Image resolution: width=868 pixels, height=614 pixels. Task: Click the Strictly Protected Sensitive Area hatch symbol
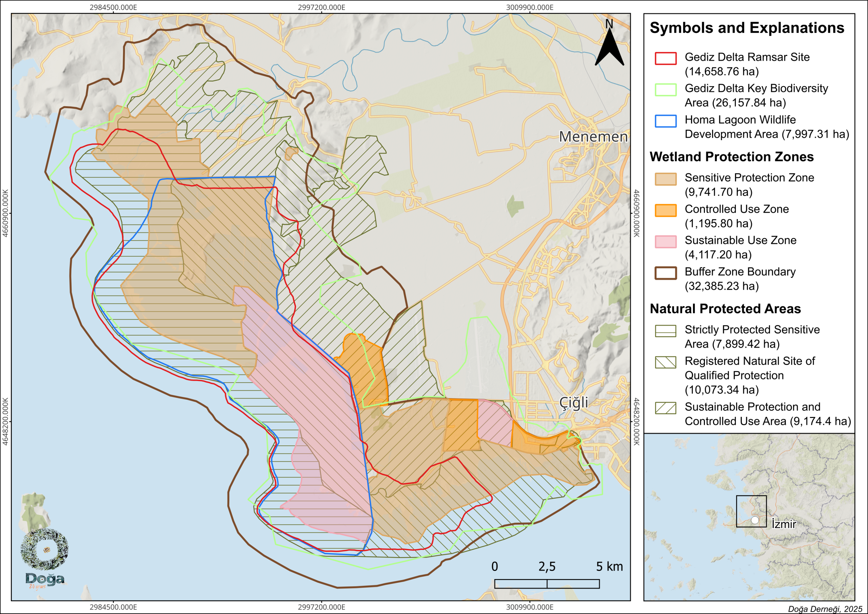click(666, 331)
